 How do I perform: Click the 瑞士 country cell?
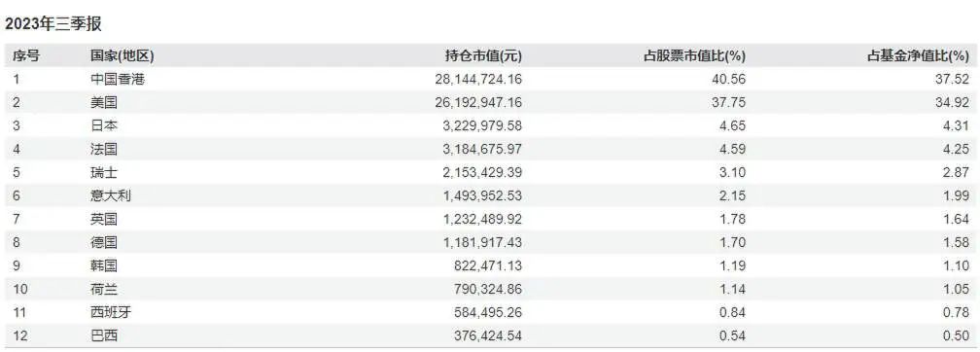point(104,172)
